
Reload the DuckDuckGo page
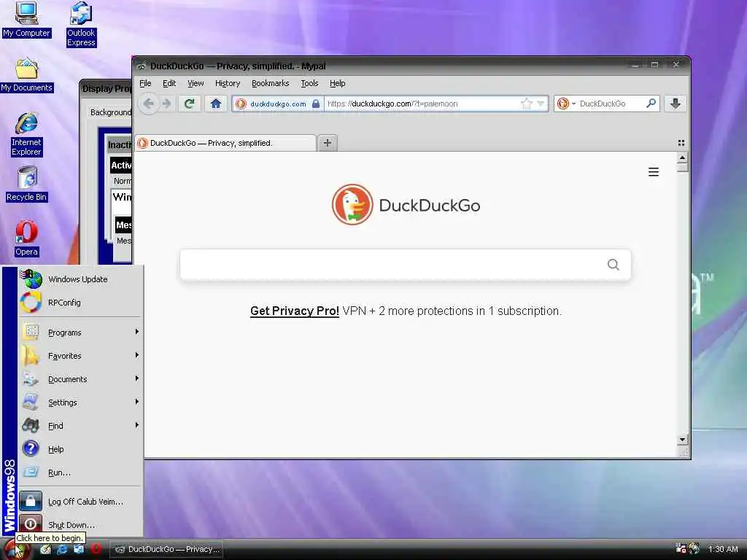click(x=189, y=104)
